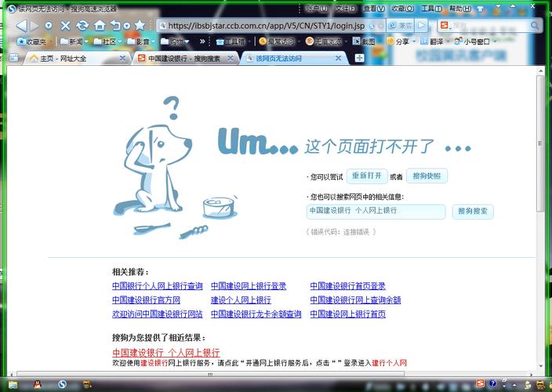The image size is (552, 392).
Task: Open link 中国建设银行网上查询余额
Action: click(355, 300)
